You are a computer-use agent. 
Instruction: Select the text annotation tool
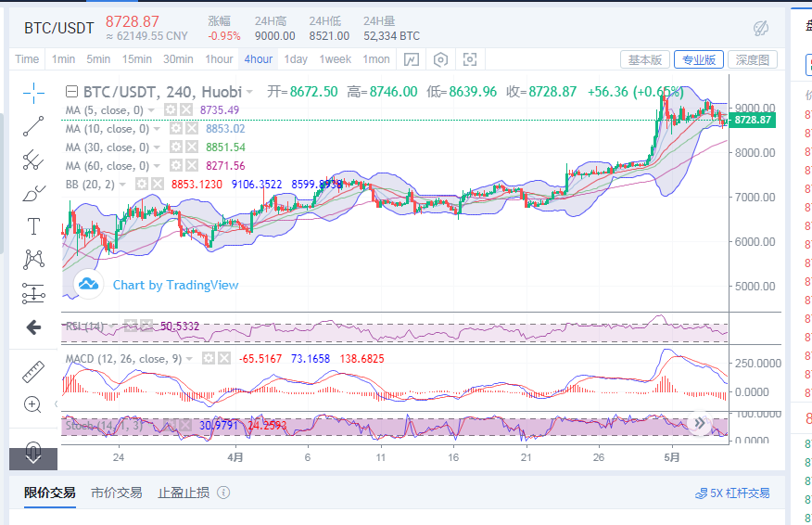point(33,226)
